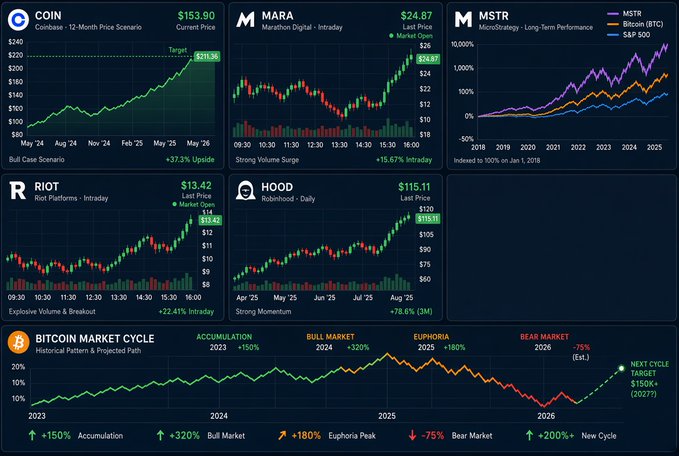Click the 16:00 axis label on MARA chart

click(411, 145)
